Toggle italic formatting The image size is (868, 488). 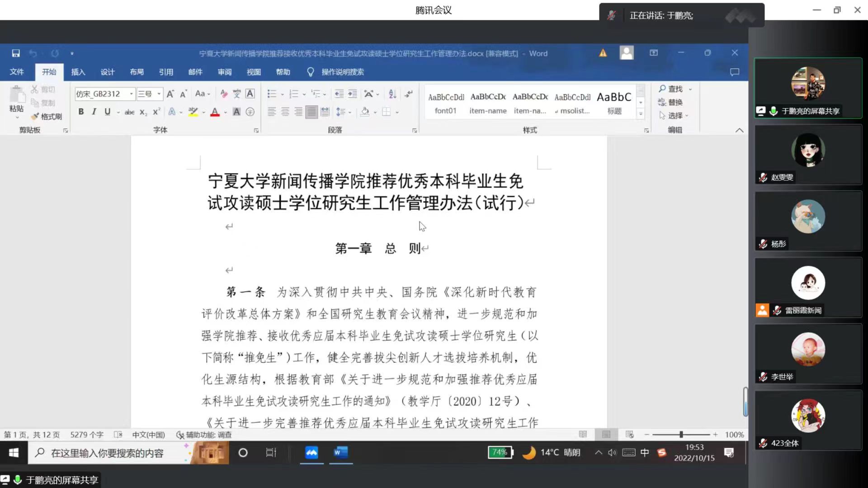[x=94, y=112]
